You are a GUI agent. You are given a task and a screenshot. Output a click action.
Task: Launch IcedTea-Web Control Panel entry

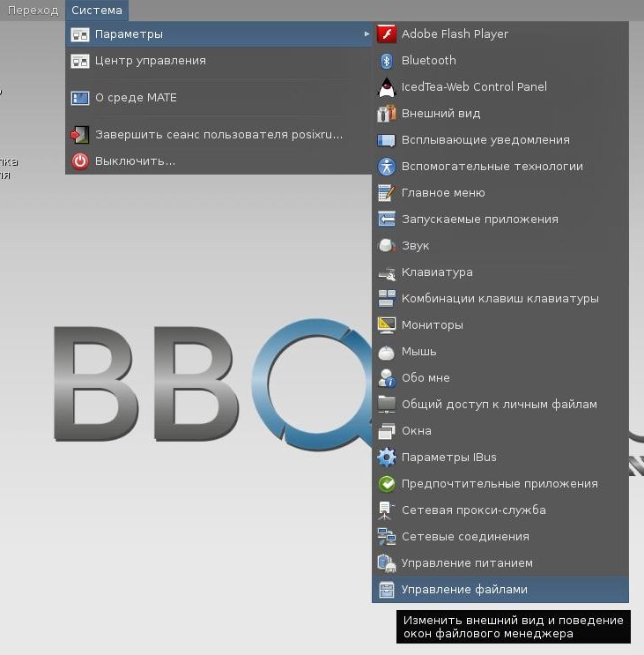500,87
